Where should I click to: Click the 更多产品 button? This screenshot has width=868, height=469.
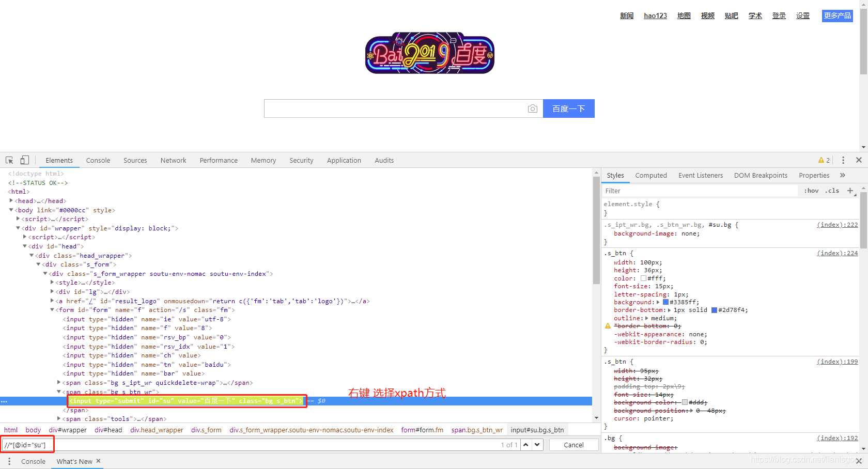point(838,15)
